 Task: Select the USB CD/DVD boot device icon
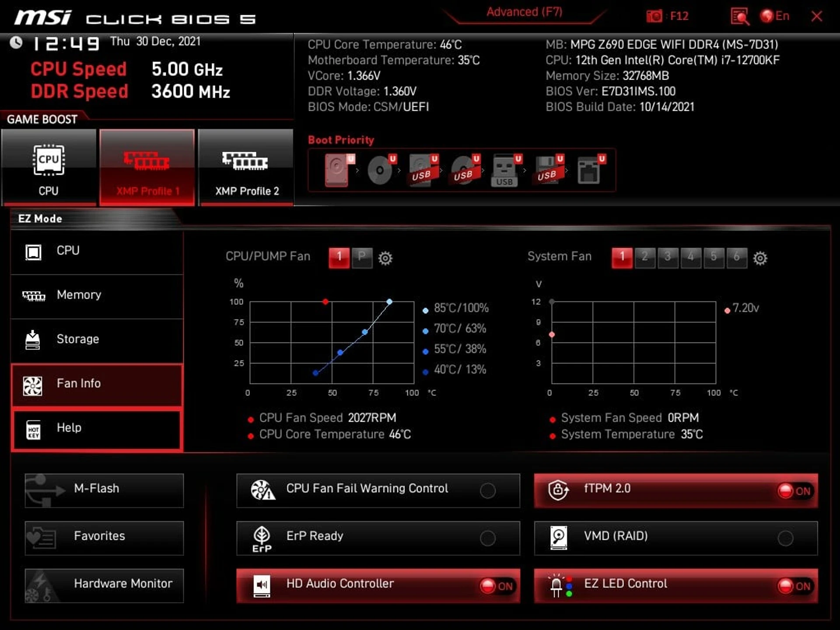point(465,170)
